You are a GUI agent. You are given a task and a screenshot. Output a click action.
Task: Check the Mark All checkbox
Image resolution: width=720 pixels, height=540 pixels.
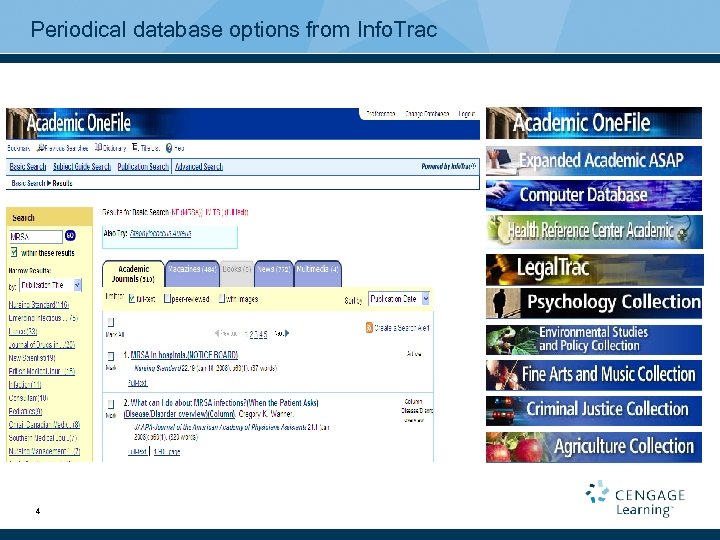[111, 322]
